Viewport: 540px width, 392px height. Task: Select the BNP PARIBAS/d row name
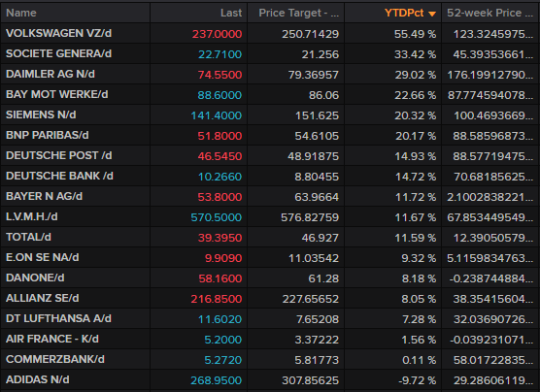click(48, 135)
